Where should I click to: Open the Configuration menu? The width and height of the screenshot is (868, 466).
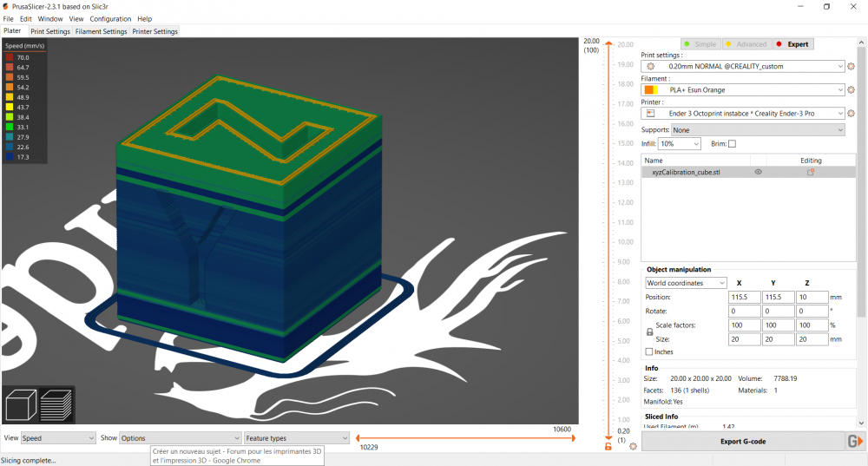point(110,19)
